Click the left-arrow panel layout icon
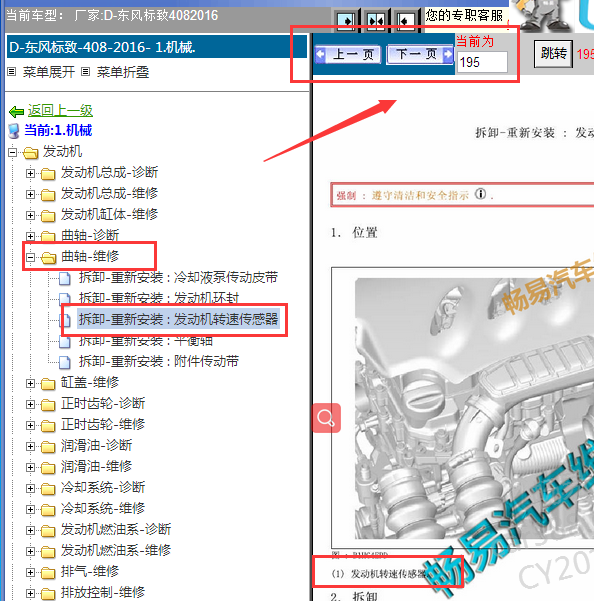Viewport: 594px width, 601px height. point(405,21)
